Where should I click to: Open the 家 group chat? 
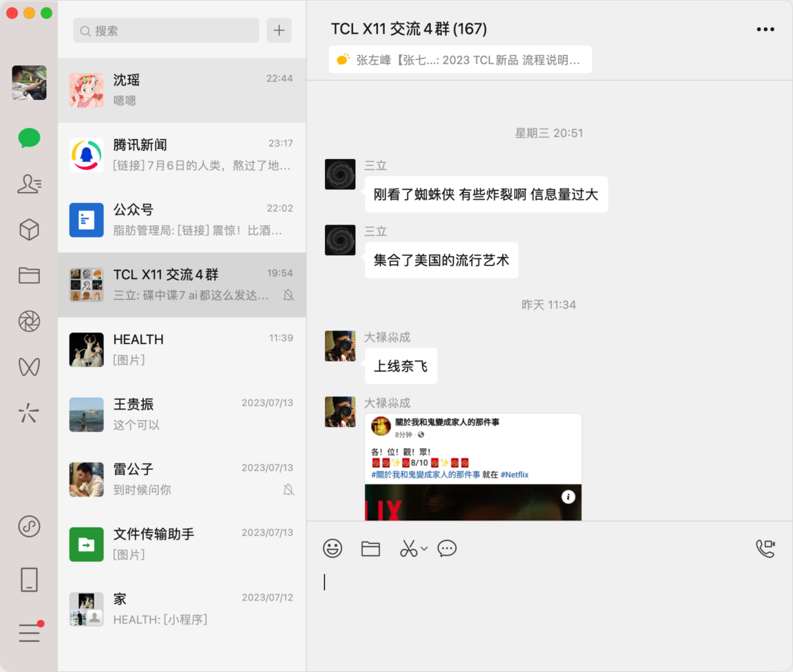point(182,609)
